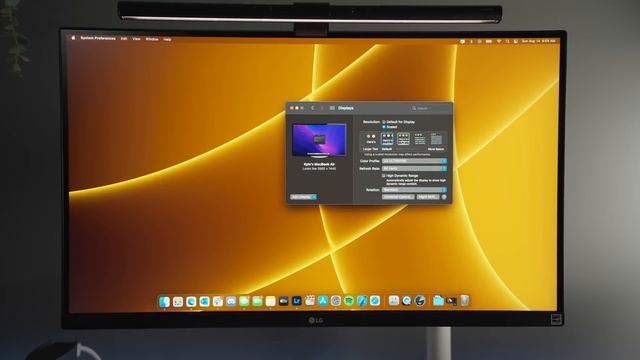This screenshot has height=360, width=640.
Task: Open the date and time menu bar item
Action: pos(538,41)
